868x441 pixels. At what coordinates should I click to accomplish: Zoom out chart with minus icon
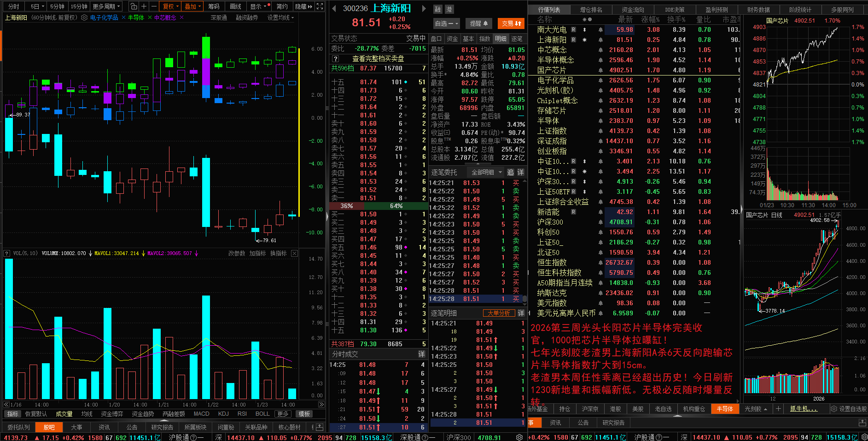[x=153, y=6]
